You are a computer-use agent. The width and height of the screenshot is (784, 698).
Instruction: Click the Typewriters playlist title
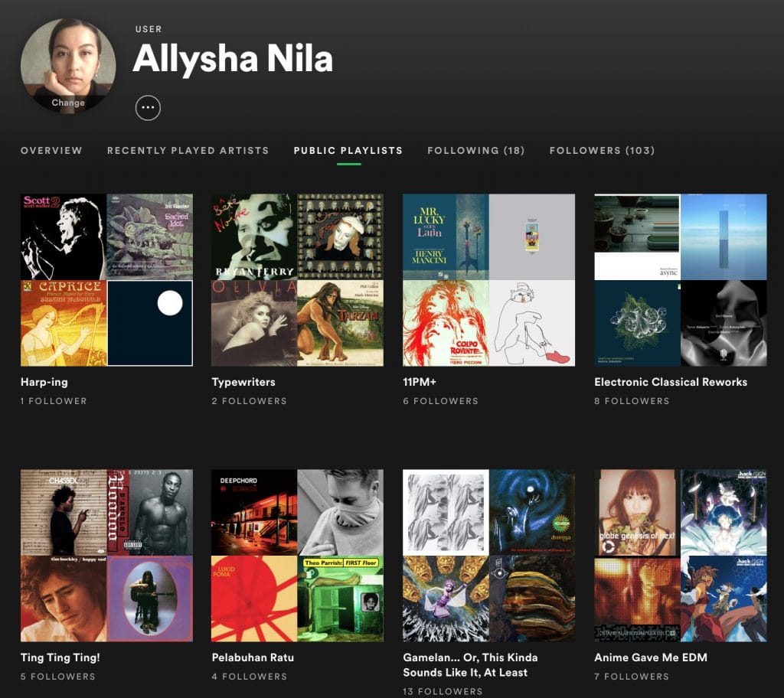tap(243, 382)
